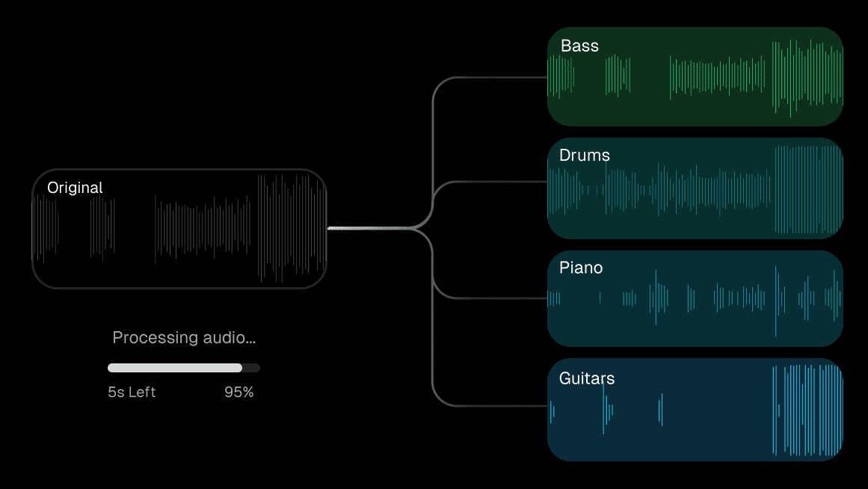This screenshot has height=489, width=868.
Task: Click the tallest spike in Piano waveform
Action: click(x=776, y=301)
